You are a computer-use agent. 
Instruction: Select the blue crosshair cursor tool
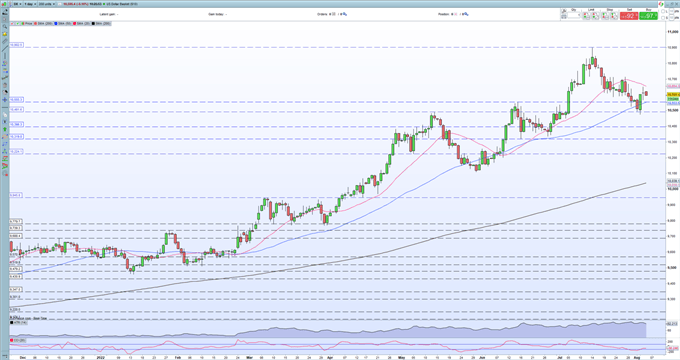click(5, 100)
